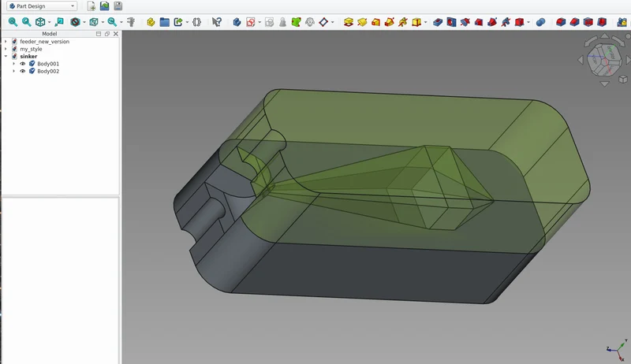Open the Part Design workbench dropdown
Screen dimensions: 631x364
tap(42, 6)
